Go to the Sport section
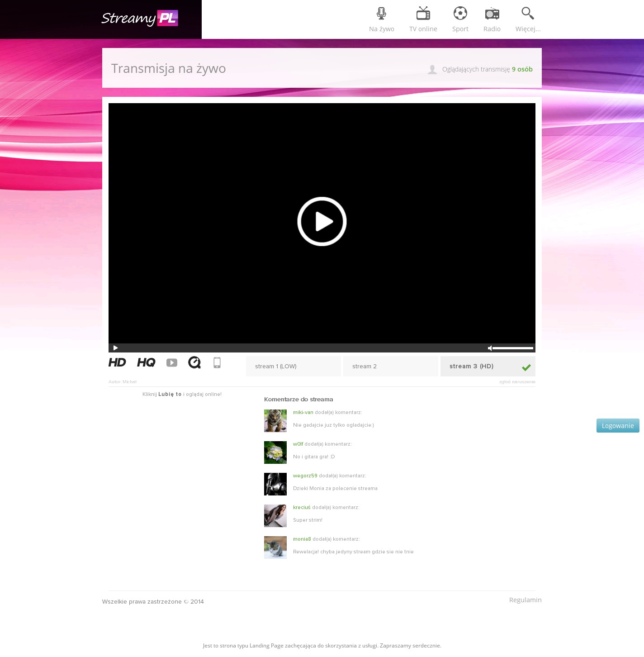Image resolution: width=644 pixels, height=657 pixels. 460,19
